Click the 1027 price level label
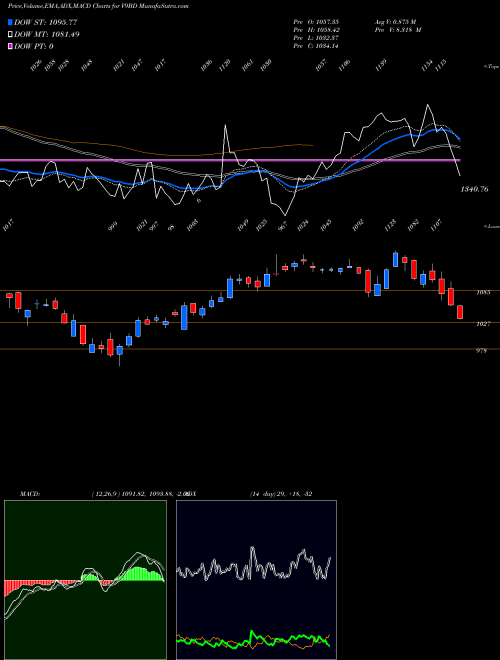500x660 pixels. (x=483, y=324)
